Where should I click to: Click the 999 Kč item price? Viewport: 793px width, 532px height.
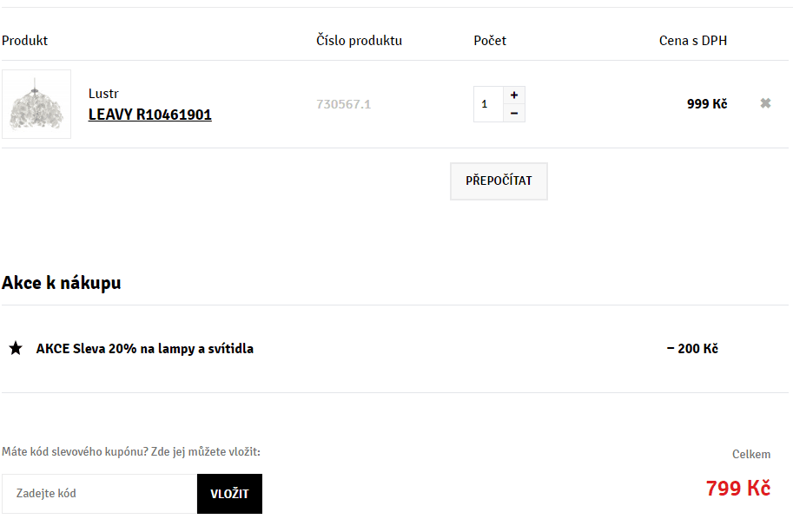coord(707,104)
